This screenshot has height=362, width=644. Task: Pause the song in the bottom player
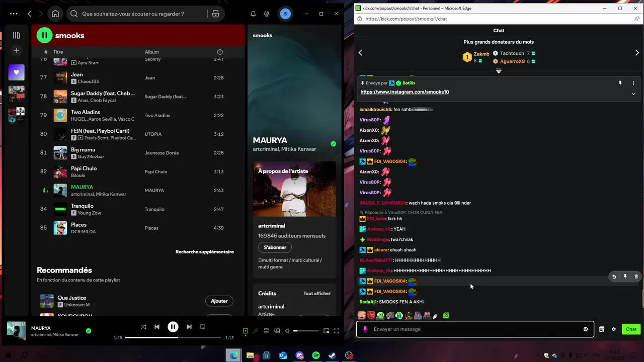pos(173,327)
